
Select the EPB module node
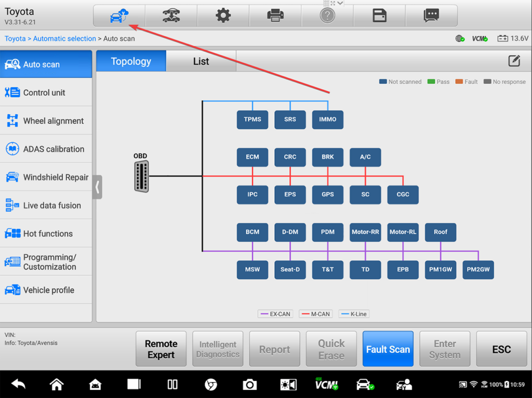click(x=403, y=270)
